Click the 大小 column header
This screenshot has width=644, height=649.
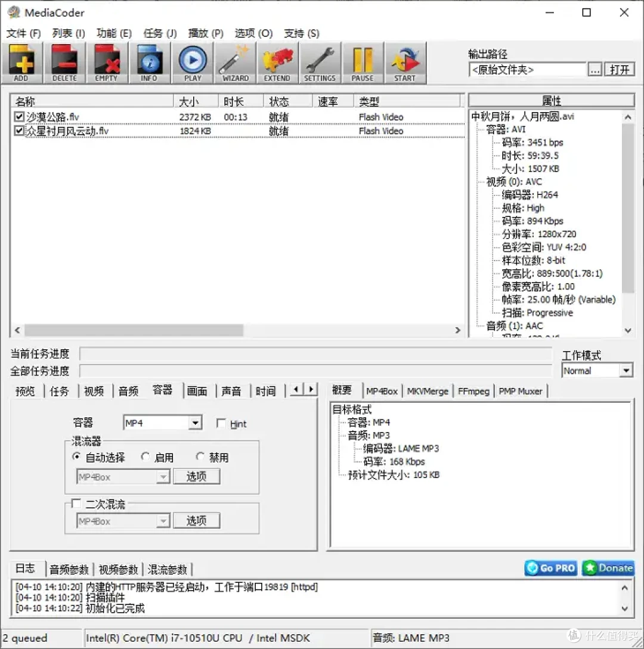(196, 101)
